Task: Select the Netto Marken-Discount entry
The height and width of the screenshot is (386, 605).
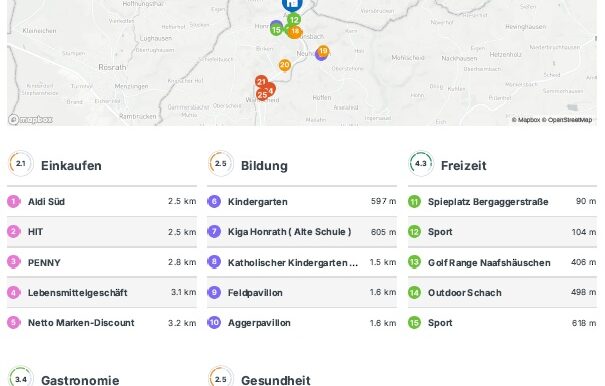Action: 102,323
